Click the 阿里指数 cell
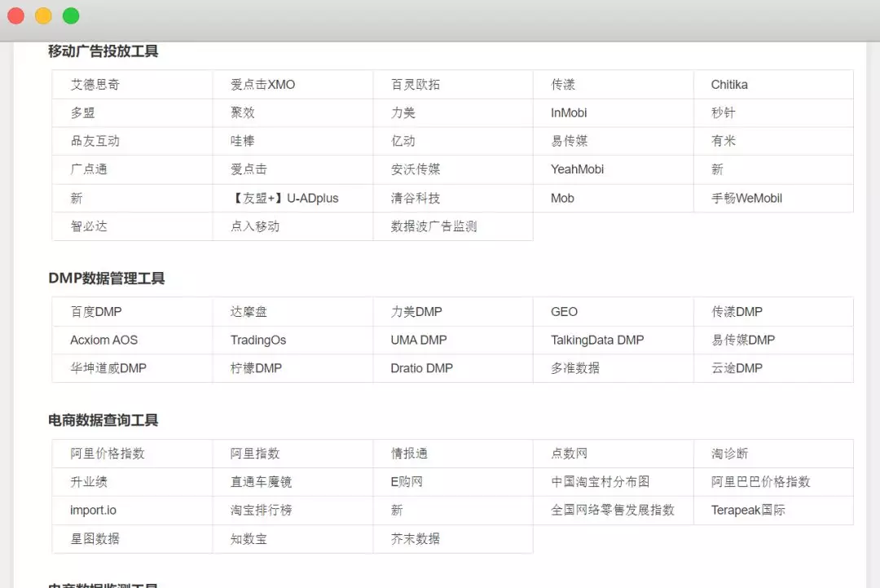The height and width of the screenshot is (588, 880). (x=255, y=454)
